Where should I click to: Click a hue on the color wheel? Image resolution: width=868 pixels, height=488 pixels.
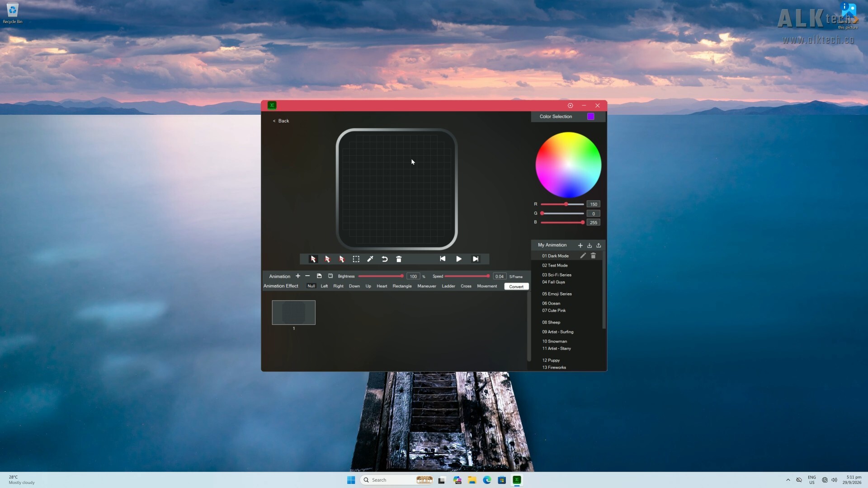(568, 165)
